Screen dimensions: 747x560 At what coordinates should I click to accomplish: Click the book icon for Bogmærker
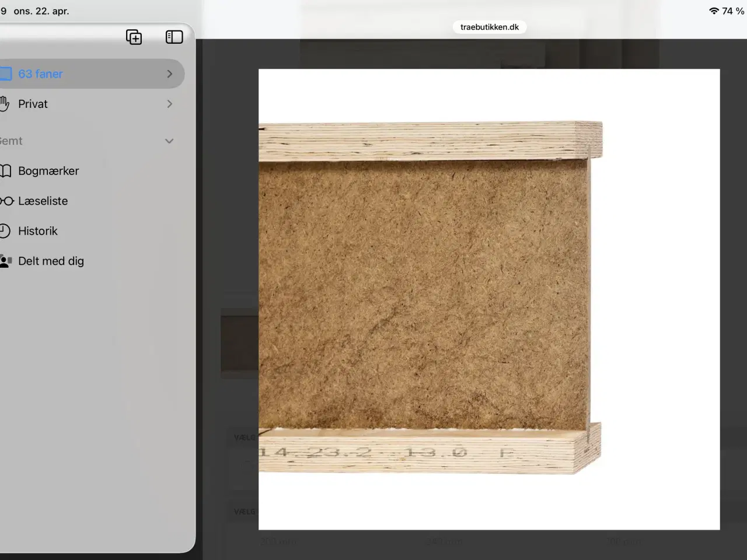pos(5,171)
